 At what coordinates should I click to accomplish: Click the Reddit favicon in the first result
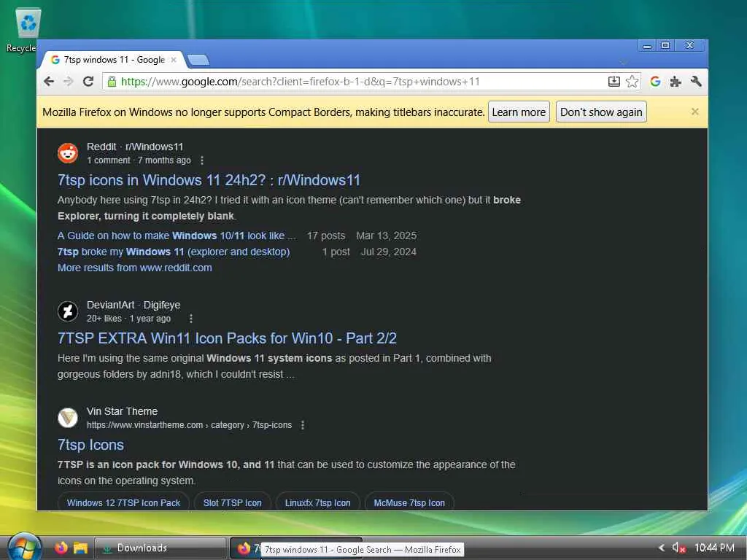[68, 153]
